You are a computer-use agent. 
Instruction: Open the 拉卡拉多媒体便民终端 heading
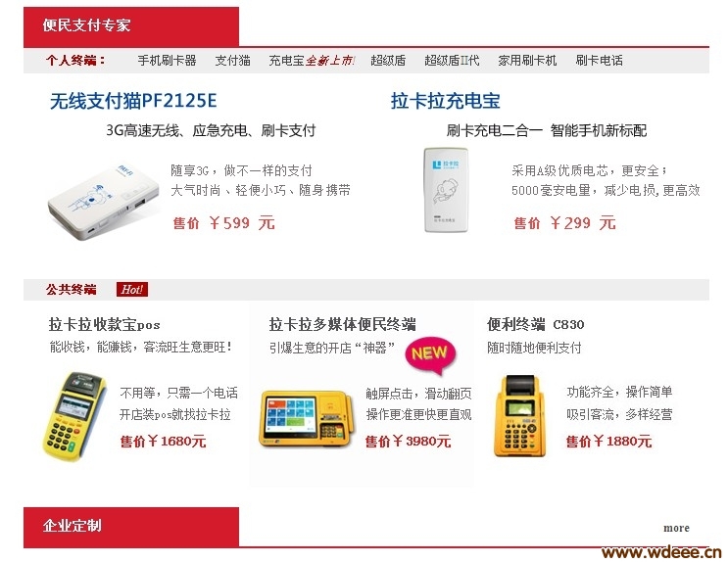point(342,324)
